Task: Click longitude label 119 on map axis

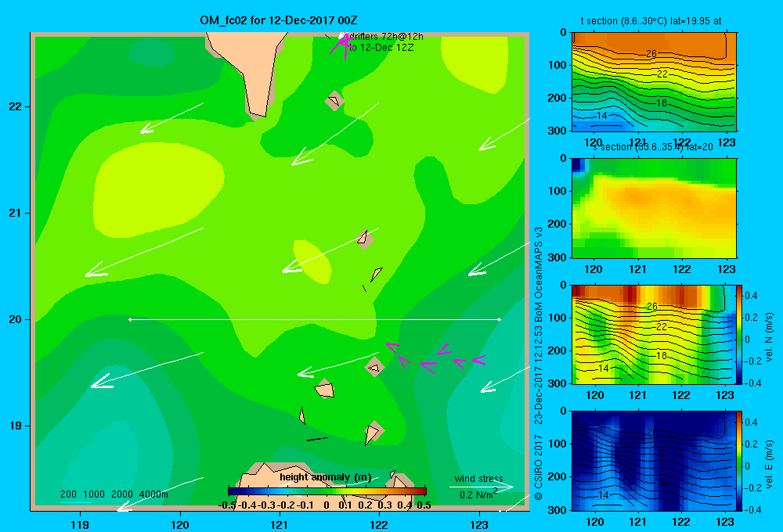Action: click(80, 524)
